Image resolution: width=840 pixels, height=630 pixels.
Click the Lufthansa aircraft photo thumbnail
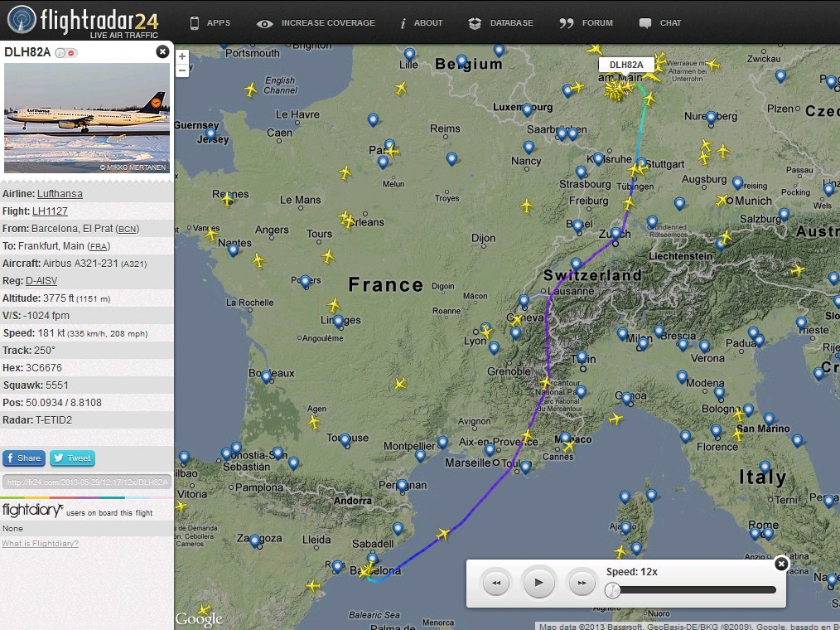tap(87, 118)
